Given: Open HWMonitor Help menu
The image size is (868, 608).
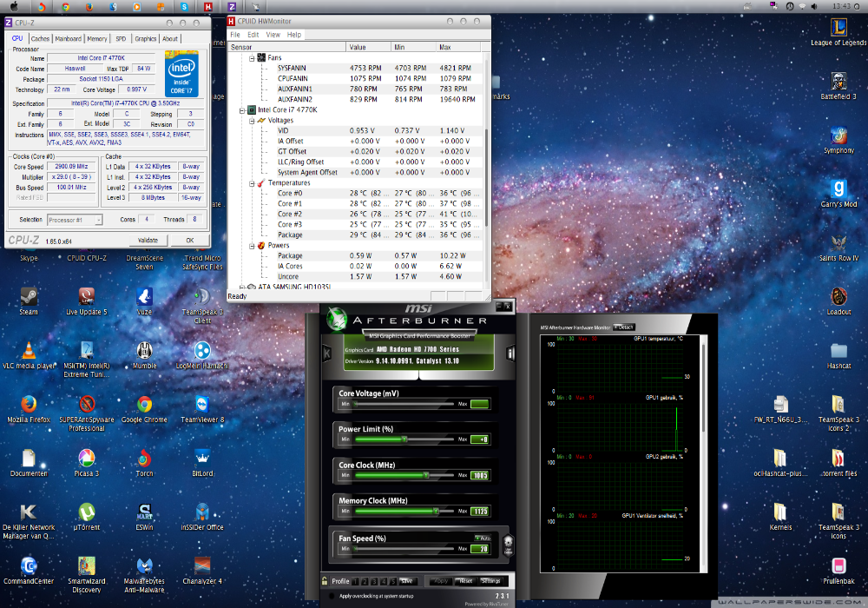Looking at the screenshot, I should pos(294,35).
